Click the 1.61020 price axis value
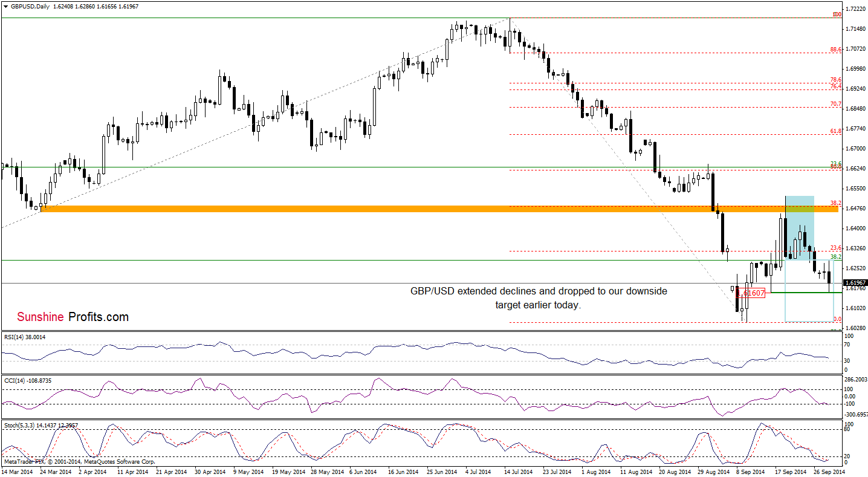This screenshot has width=868, height=477. tap(857, 308)
